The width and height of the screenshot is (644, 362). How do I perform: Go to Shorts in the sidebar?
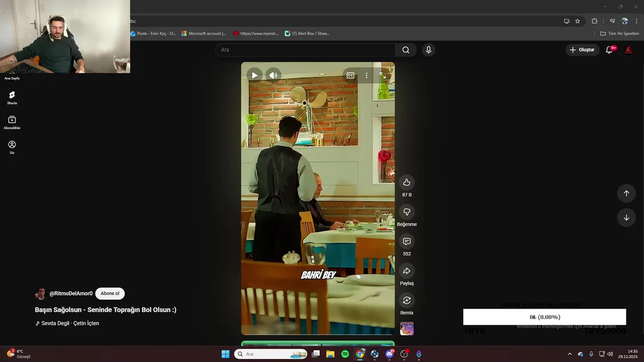click(12, 98)
